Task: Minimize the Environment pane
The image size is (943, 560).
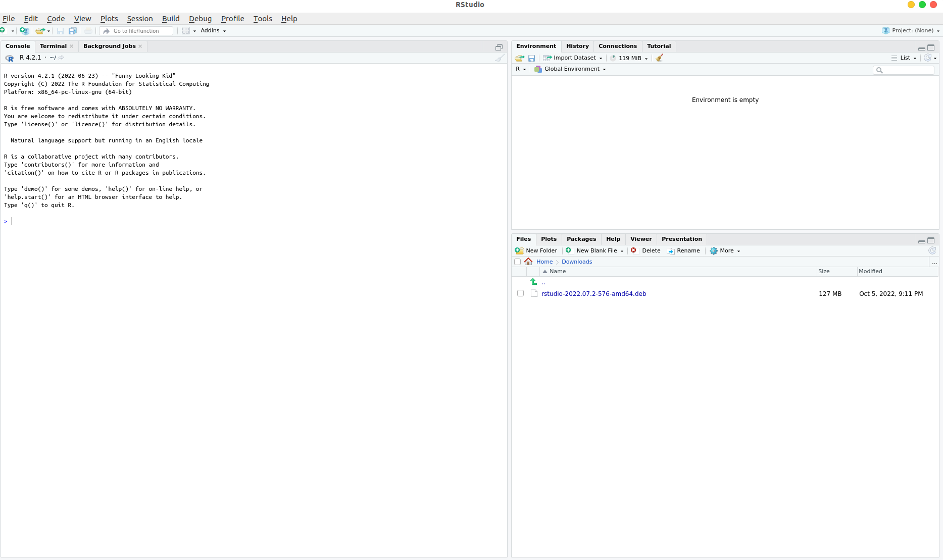Action: pyautogui.click(x=922, y=48)
